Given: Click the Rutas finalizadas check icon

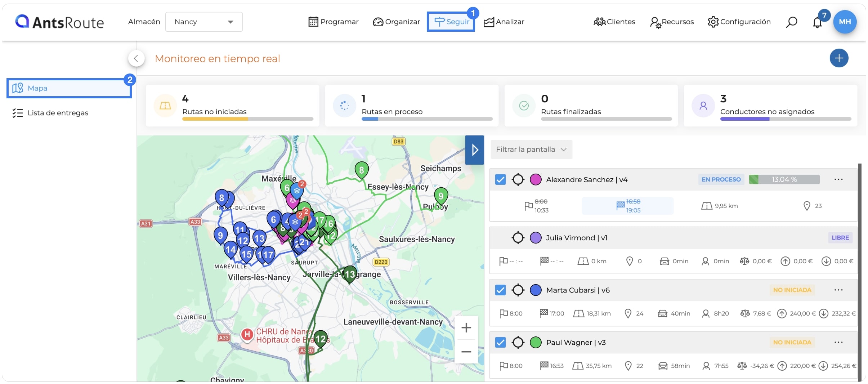Looking at the screenshot, I should 524,106.
